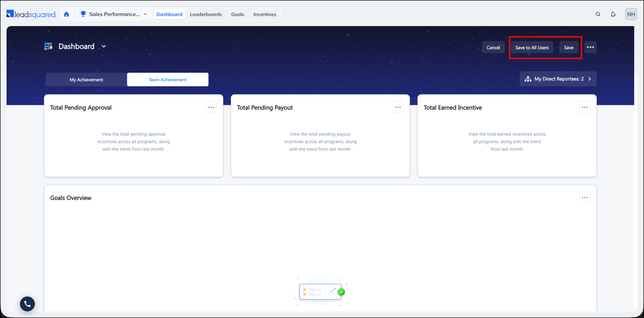Click the Dashboard header icon
The image size is (644, 318).
click(49, 46)
